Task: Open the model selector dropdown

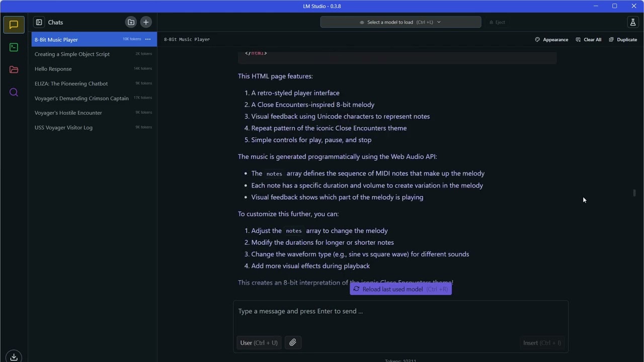Action: (x=400, y=22)
